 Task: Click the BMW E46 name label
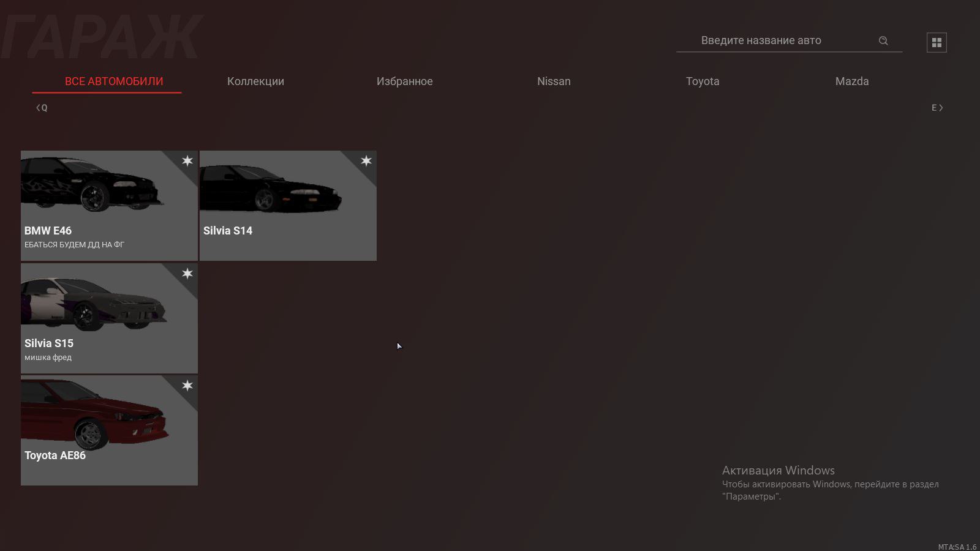pos(48,231)
